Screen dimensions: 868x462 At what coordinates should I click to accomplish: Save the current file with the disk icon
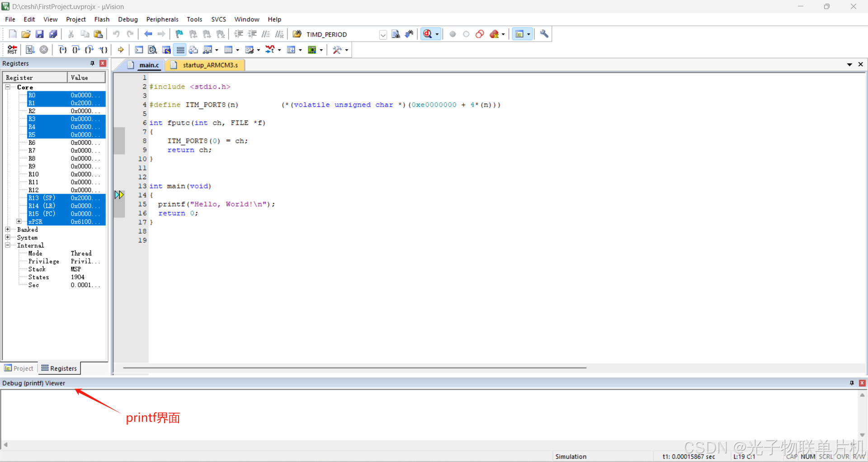tap(40, 34)
